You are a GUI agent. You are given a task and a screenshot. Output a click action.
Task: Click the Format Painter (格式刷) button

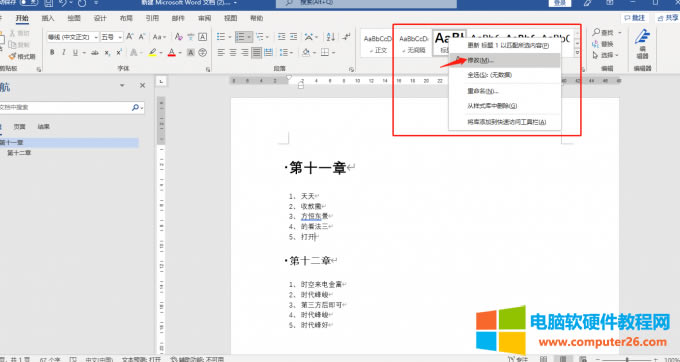coord(22,56)
